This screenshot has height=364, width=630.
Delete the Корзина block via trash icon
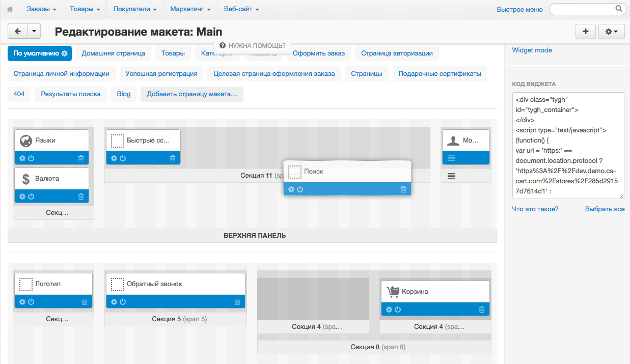point(482,310)
